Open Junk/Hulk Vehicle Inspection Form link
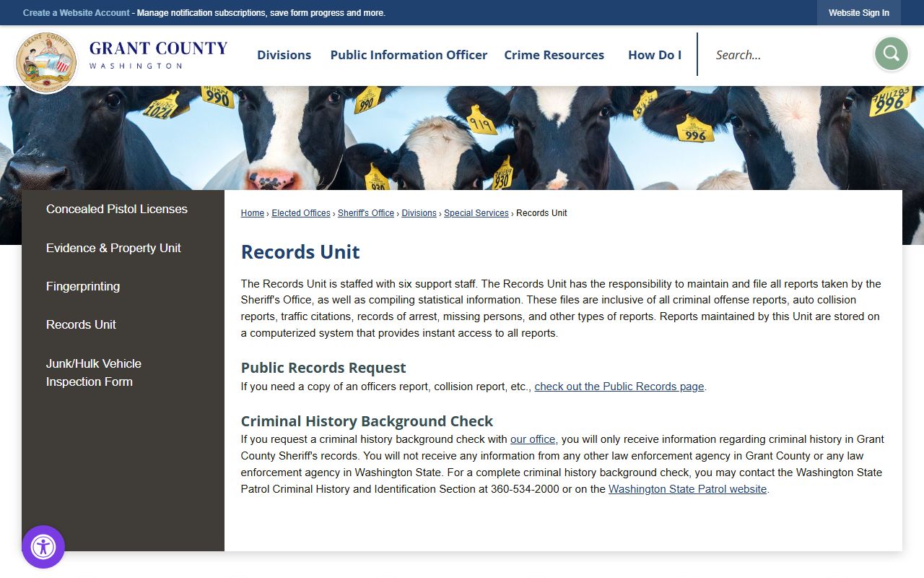 pos(94,373)
